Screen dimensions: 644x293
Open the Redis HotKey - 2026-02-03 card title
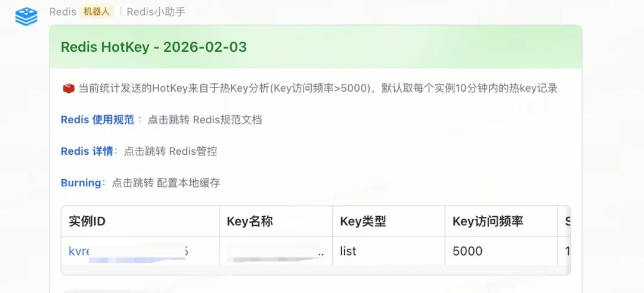click(154, 47)
